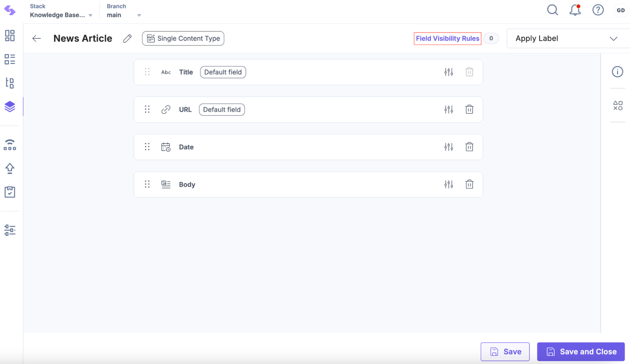Go back with the left arrow

(36, 39)
